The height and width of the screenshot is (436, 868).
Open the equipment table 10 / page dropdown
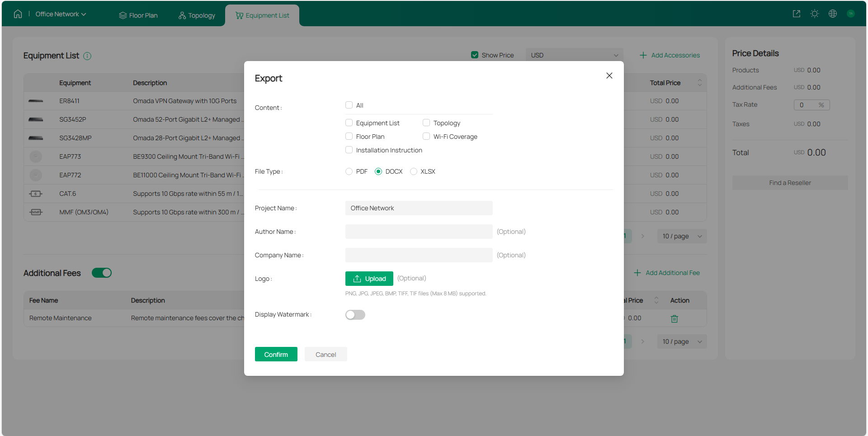point(682,236)
